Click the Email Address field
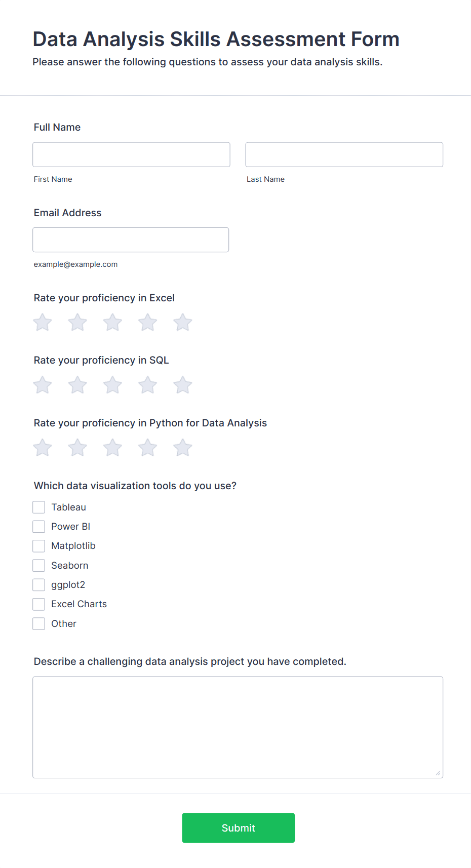The width and height of the screenshot is (471, 868). pyautogui.click(x=131, y=240)
